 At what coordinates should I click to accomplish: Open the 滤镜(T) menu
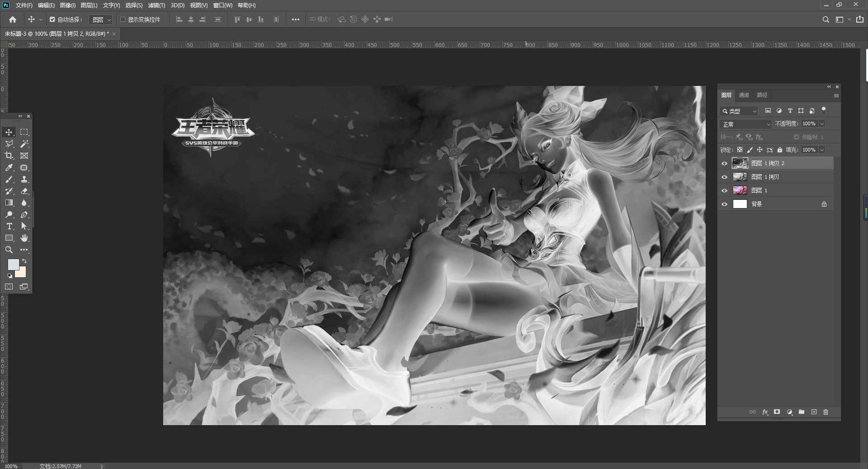(x=156, y=5)
